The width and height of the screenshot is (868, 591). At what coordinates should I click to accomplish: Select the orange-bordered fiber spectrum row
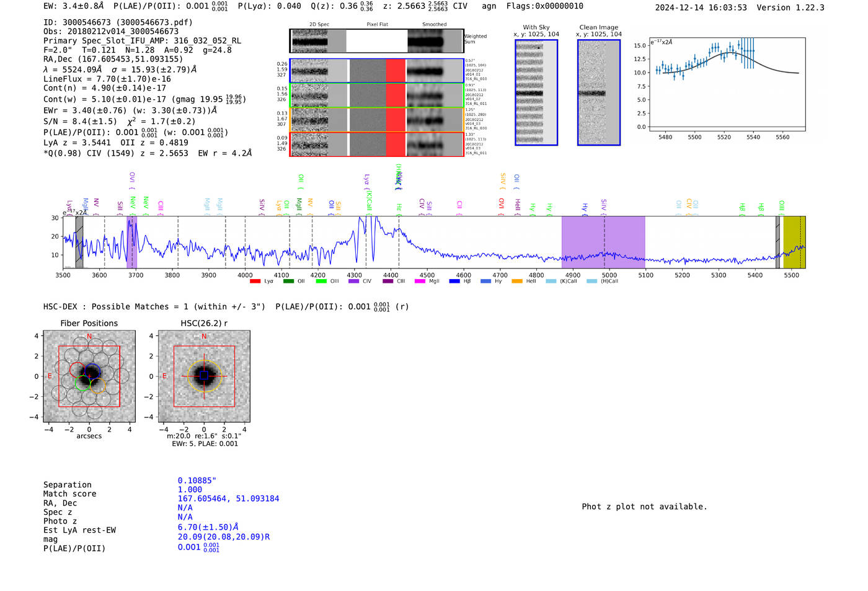click(x=376, y=120)
